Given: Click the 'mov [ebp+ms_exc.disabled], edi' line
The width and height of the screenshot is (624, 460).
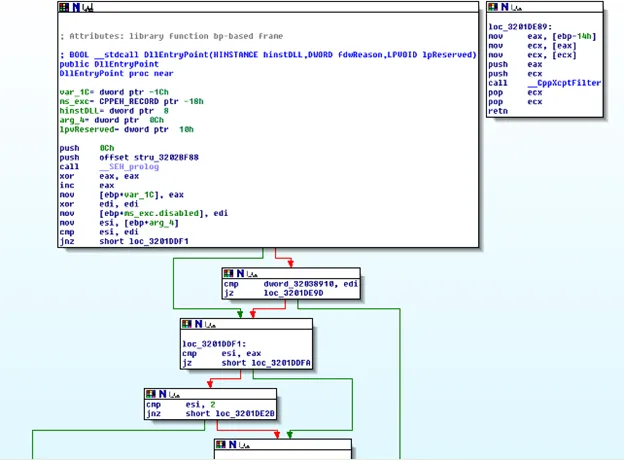Looking at the screenshot, I should (x=144, y=213).
